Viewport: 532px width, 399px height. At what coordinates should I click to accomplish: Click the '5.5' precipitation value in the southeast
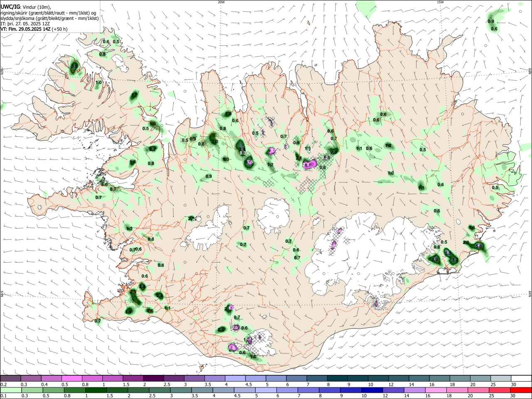[x=448, y=253]
